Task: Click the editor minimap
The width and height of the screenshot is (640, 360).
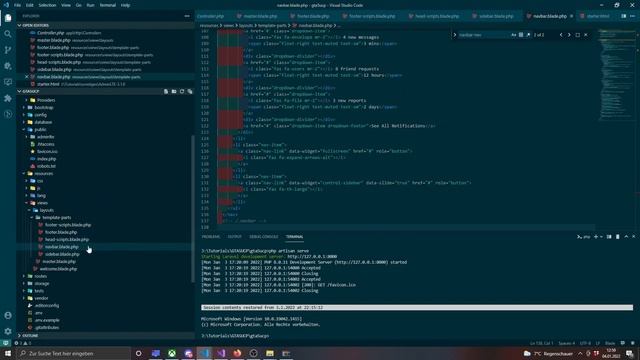Action: 616,76
